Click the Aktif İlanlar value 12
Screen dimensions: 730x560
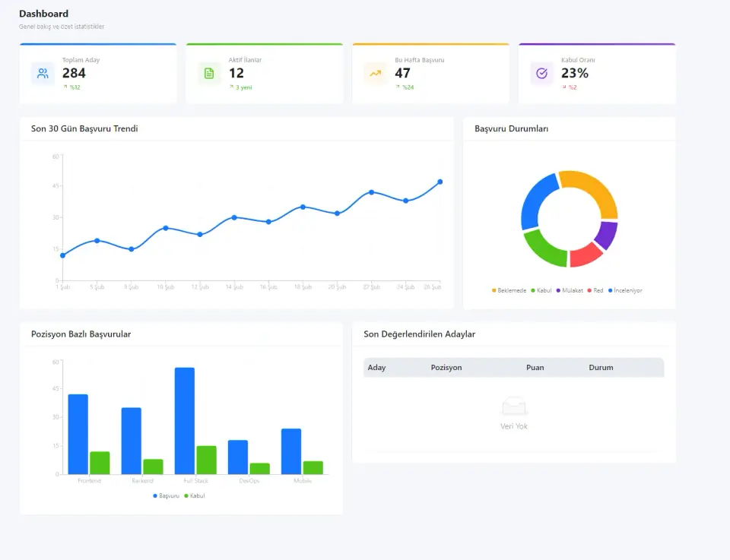(236, 73)
